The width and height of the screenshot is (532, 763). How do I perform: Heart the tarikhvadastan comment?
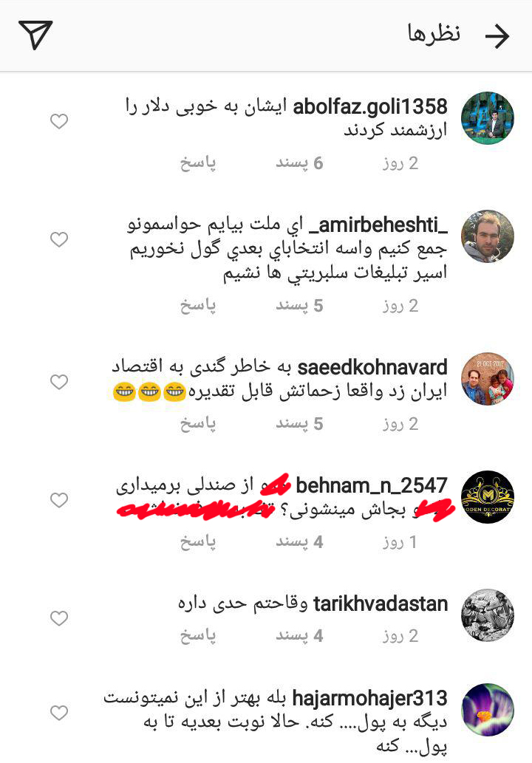(59, 618)
